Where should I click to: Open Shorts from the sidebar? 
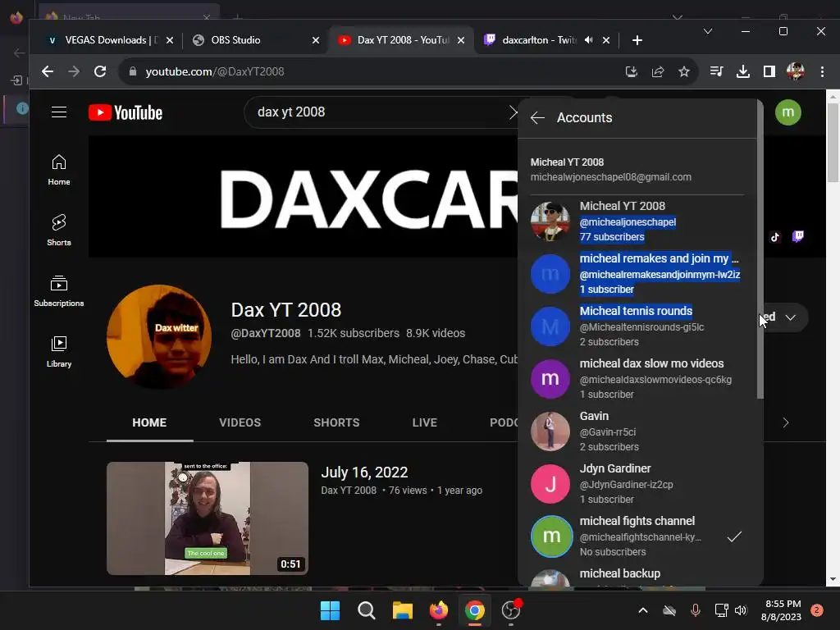(x=59, y=231)
